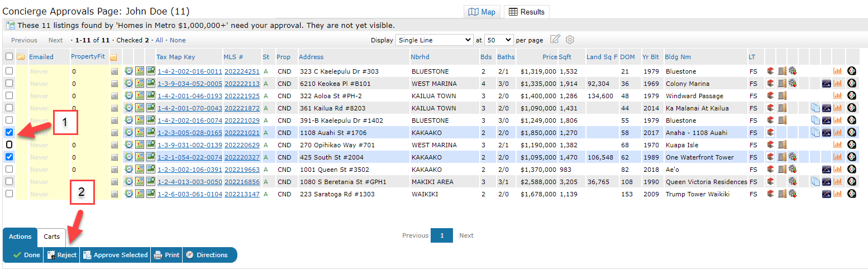Image resolution: width=868 pixels, height=270 pixels.
Task: Switch to the Carts tab
Action: point(52,237)
